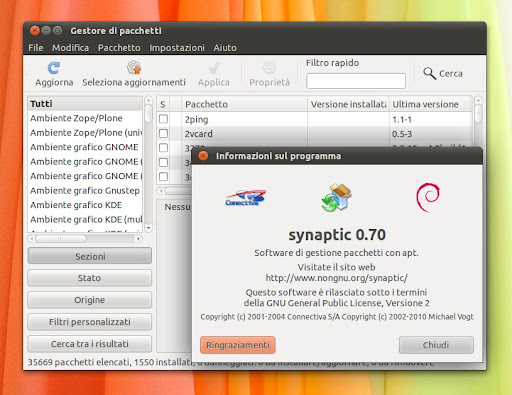Open the Modifica menu
Viewport: 512px width, 395px height.
pyautogui.click(x=70, y=48)
